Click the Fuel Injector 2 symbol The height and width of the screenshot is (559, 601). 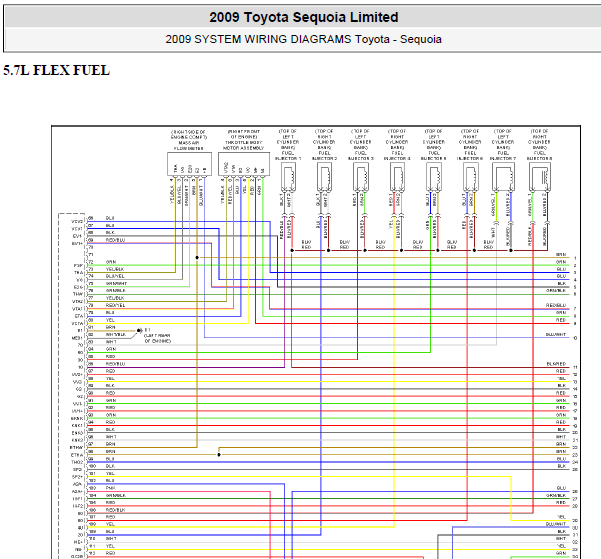(324, 177)
